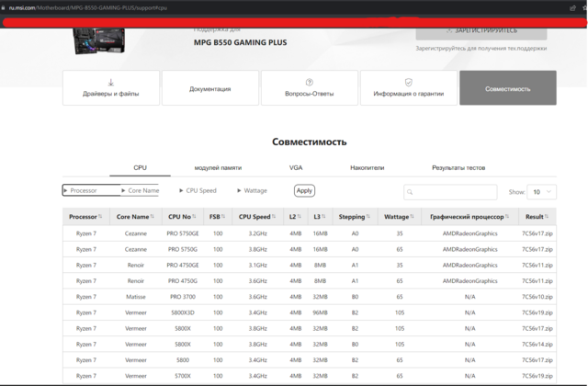Expand the Processor filter dropdown
The height and width of the screenshot is (386, 588).
(92, 191)
